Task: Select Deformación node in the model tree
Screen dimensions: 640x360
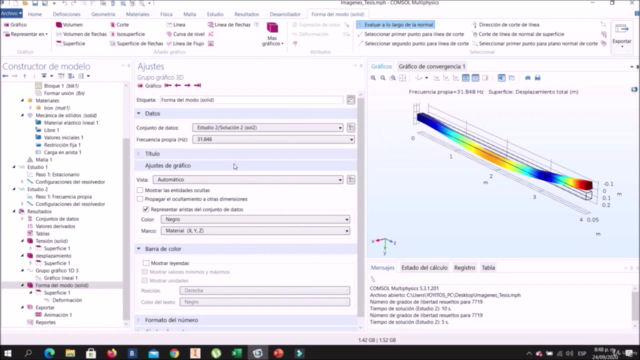Action: 67,300
